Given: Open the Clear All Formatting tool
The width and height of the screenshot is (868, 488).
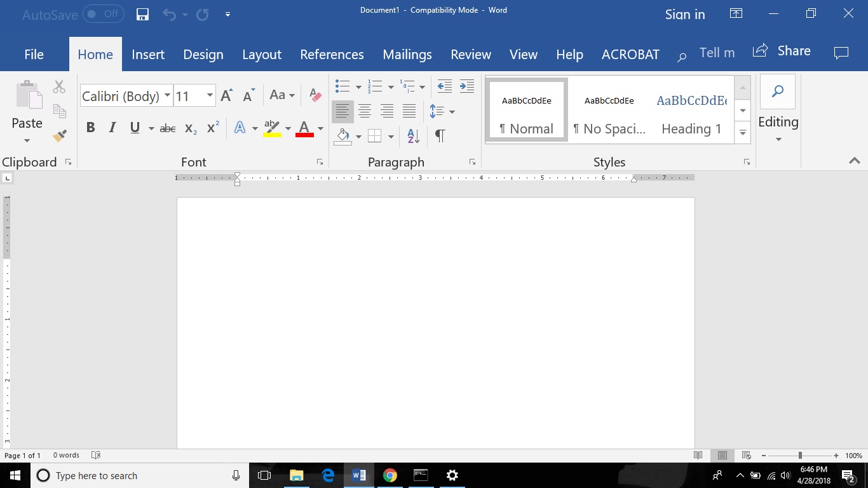Looking at the screenshot, I should coord(315,95).
